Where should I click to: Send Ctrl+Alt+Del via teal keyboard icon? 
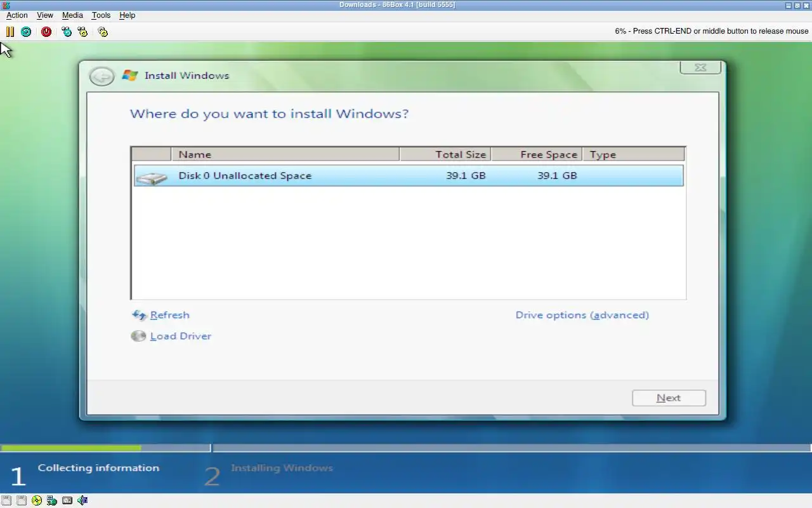(x=67, y=32)
